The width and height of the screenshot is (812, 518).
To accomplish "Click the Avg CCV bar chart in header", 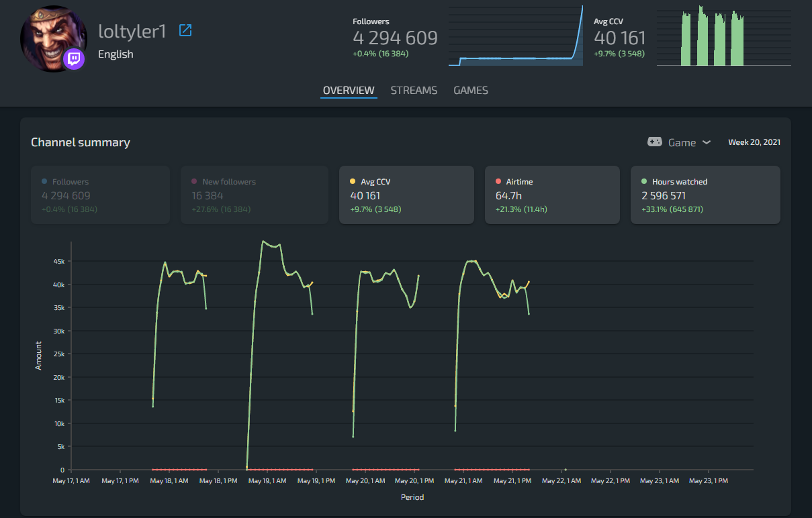I will (x=724, y=36).
